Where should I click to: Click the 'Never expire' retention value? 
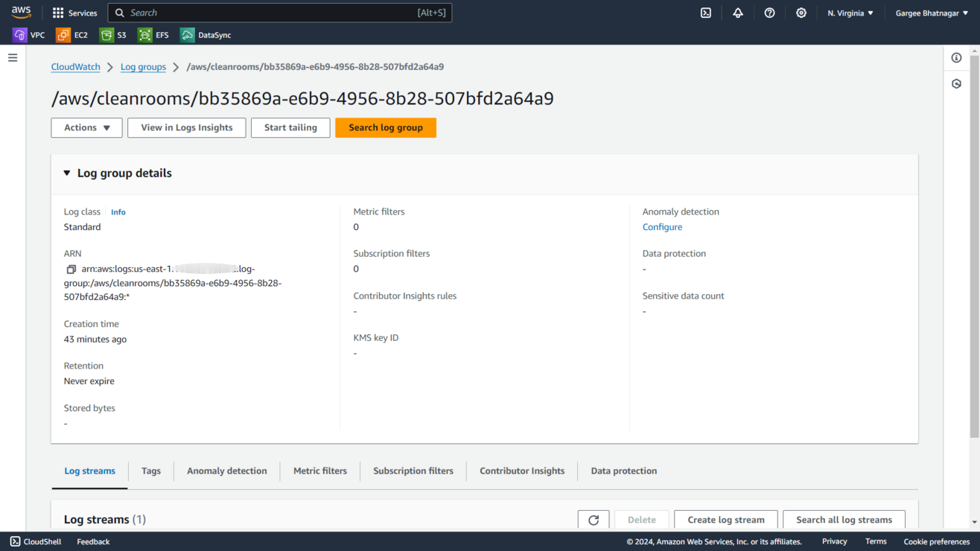click(x=89, y=381)
